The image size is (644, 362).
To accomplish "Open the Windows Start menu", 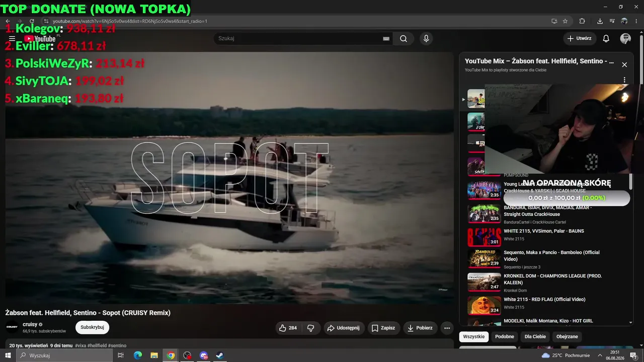I will 8,355.
